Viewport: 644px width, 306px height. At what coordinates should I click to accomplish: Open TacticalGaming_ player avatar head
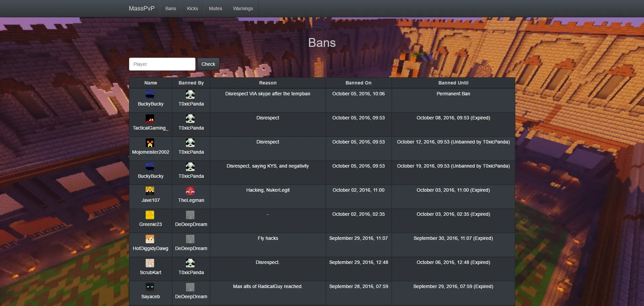[x=150, y=119]
